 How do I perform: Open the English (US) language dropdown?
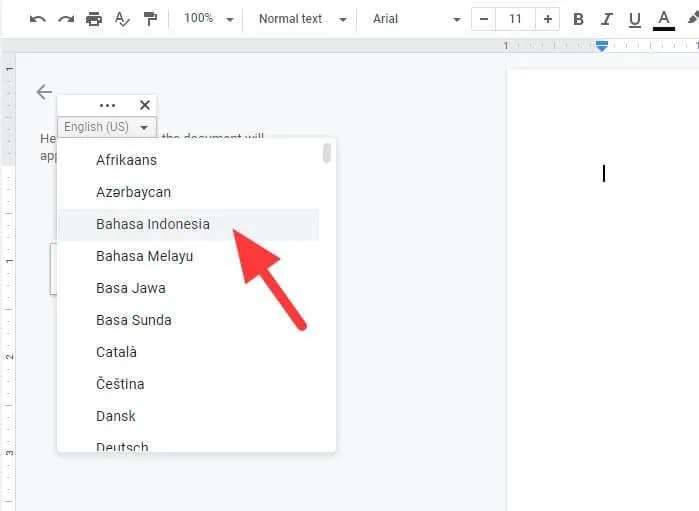click(107, 127)
